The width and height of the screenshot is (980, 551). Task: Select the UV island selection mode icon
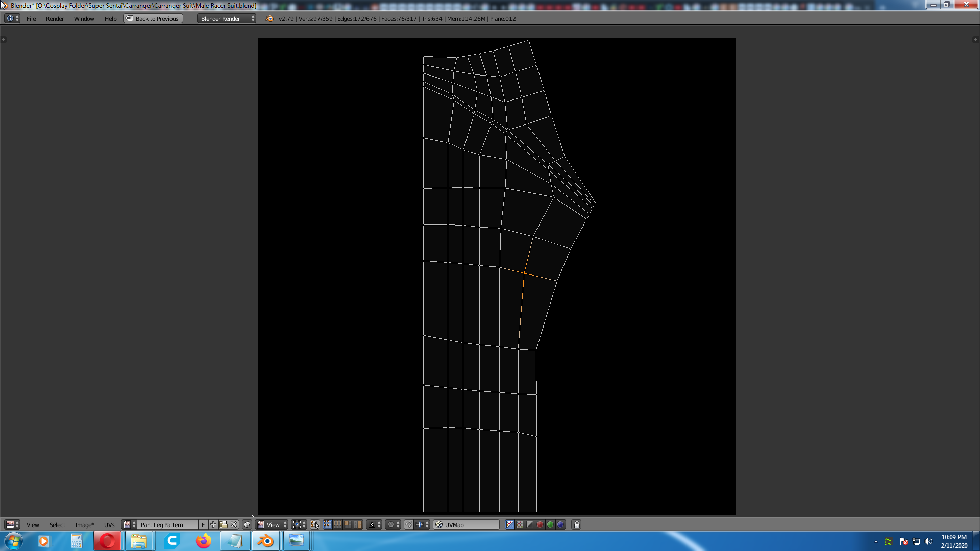coord(358,524)
